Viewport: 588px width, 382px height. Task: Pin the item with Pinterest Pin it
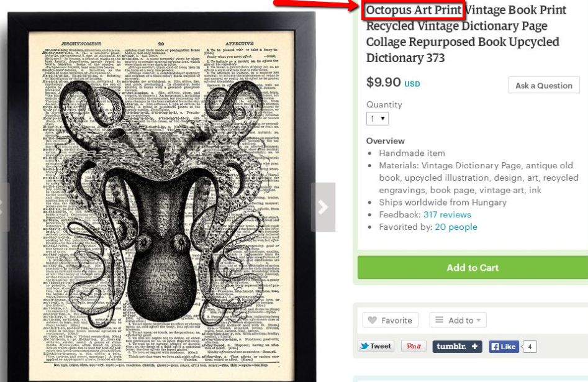click(414, 346)
